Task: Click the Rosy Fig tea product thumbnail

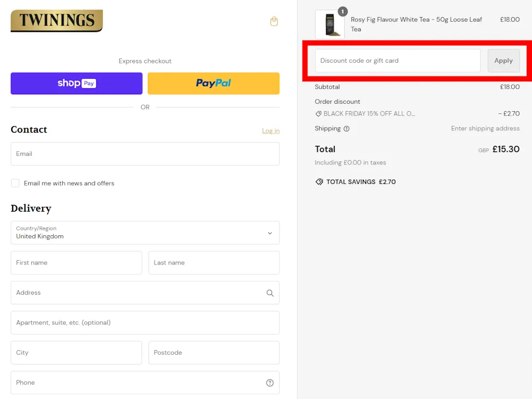Action: click(330, 24)
